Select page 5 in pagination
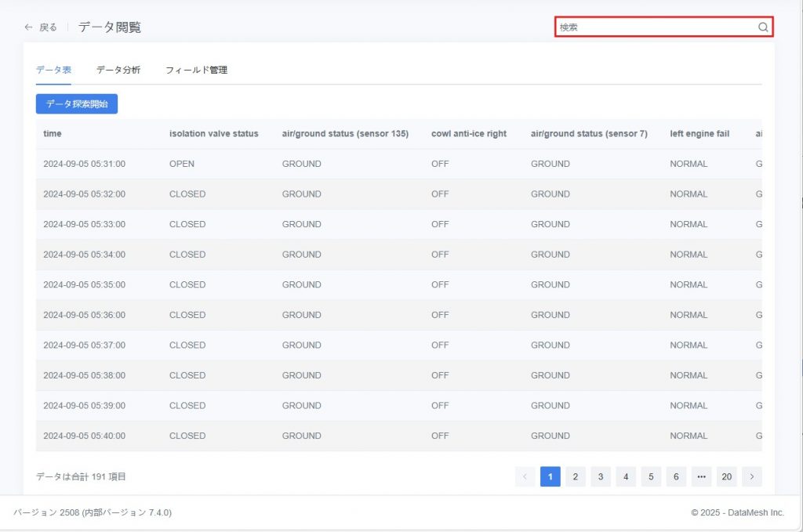The height and width of the screenshot is (532, 803). (651, 476)
